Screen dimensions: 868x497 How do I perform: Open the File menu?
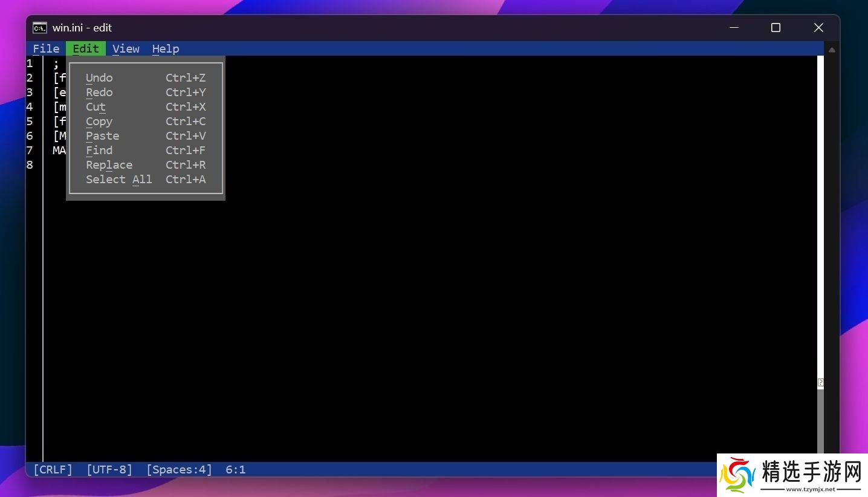tap(46, 49)
